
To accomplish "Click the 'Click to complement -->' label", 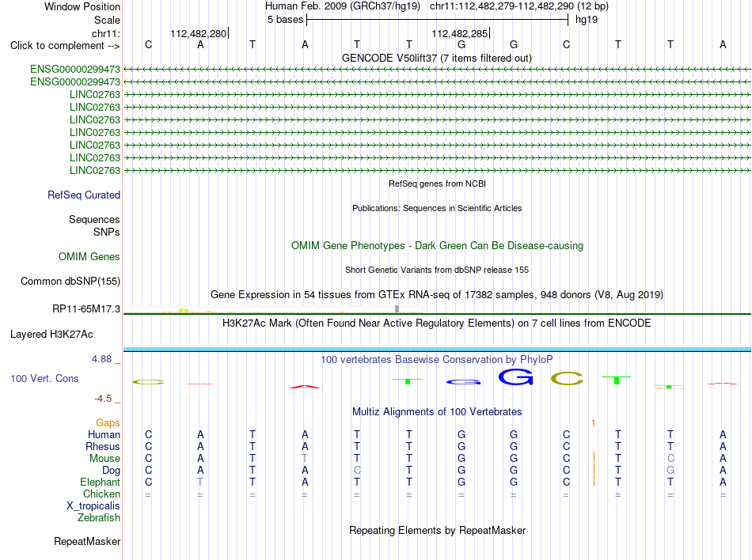I will pos(65,46).
